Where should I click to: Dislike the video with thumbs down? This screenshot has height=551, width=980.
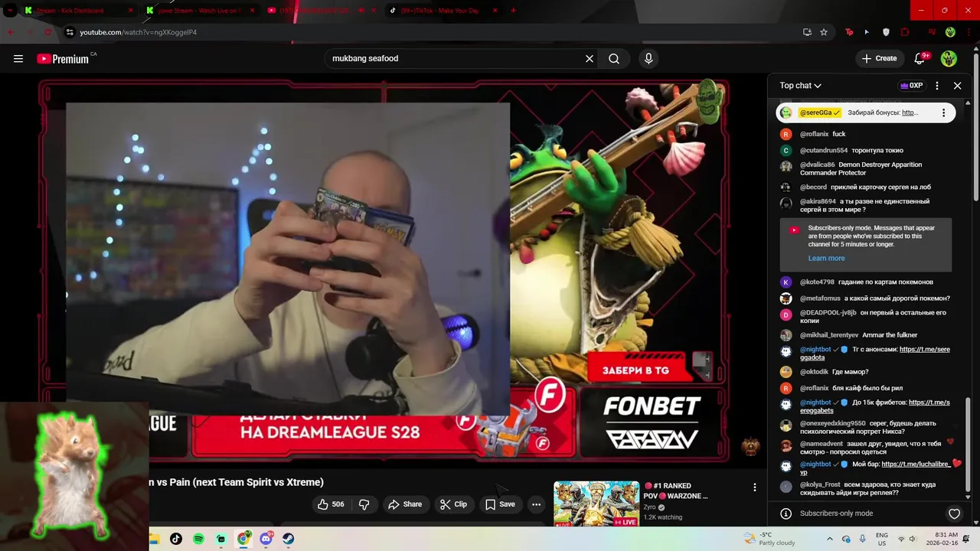[x=364, y=504]
